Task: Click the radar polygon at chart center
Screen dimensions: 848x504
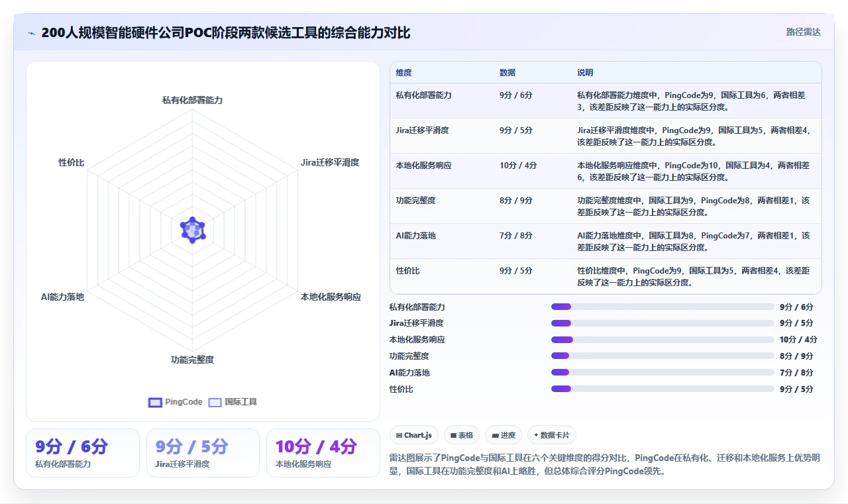Action: [x=192, y=230]
